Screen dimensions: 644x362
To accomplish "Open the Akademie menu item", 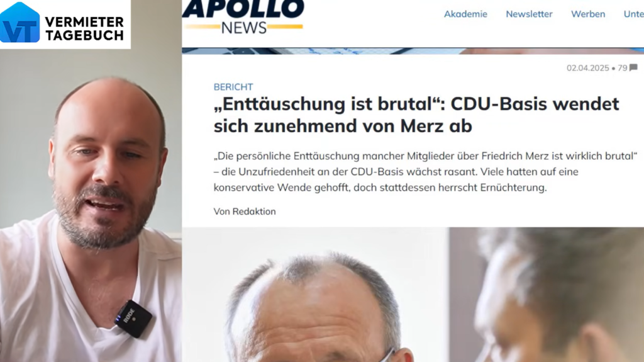I will click(x=465, y=14).
